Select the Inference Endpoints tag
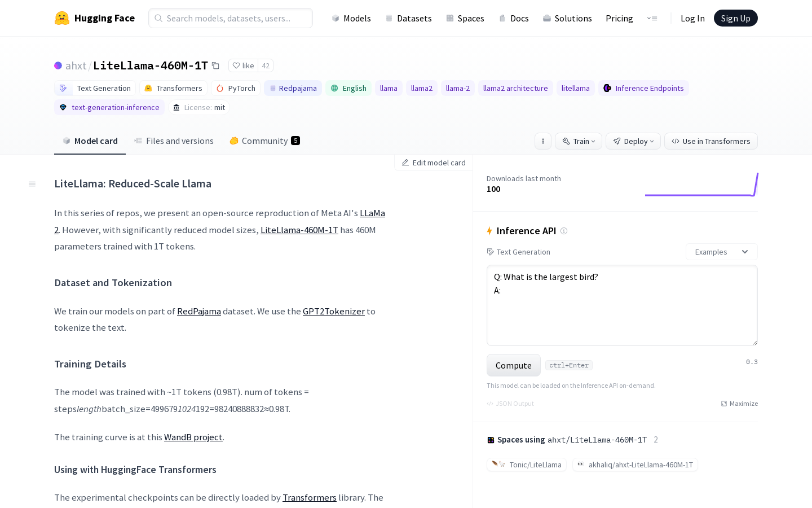 coord(643,88)
